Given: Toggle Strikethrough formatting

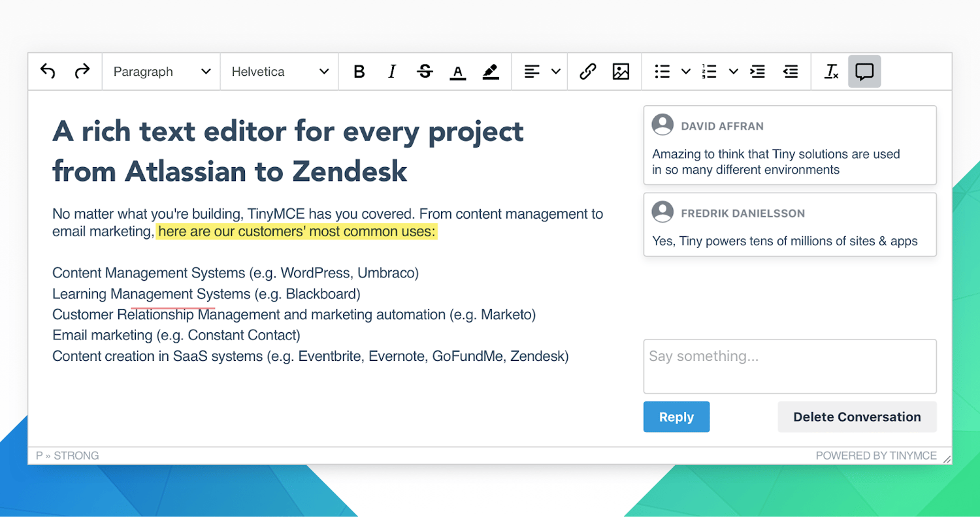Looking at the screenshot, I should point(425,72).
